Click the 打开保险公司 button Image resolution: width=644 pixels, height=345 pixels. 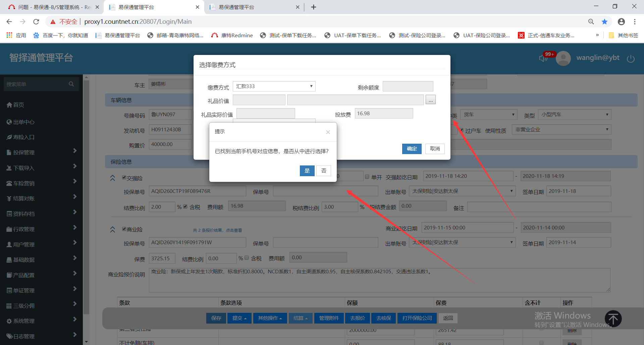pyautogui.click(x=417, y=318)
